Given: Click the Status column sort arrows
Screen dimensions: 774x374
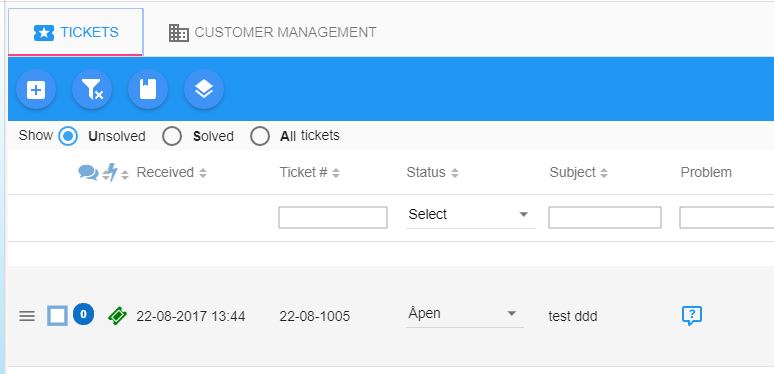Looking at the screenshot, I should click(x=455, y=173).
